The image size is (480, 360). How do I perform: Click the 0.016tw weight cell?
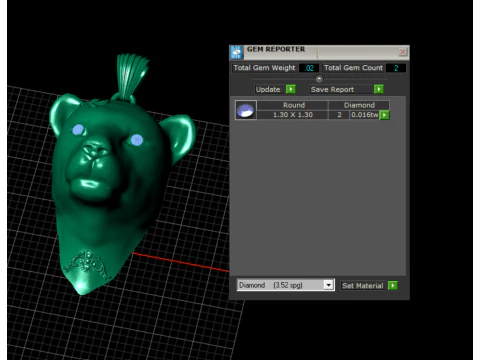pyautogui.click(x=365, y=115)
